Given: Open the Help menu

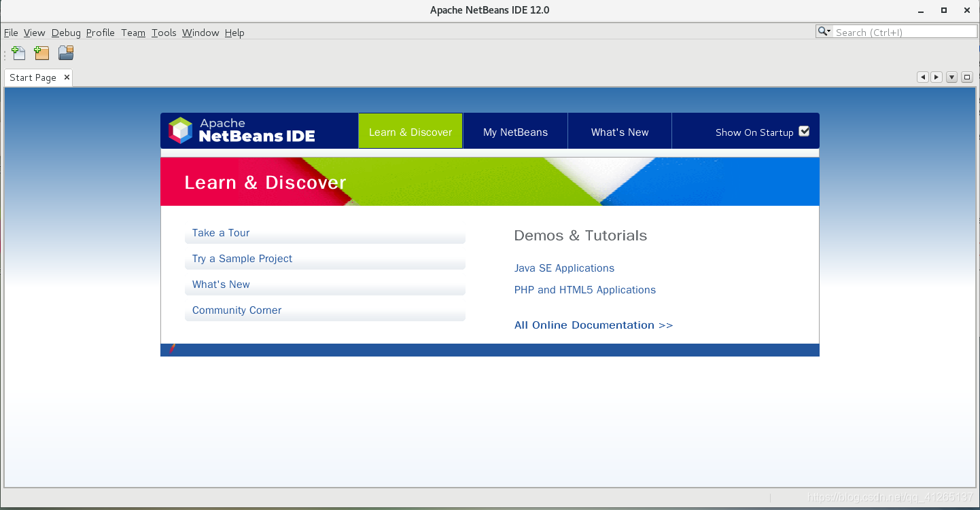Looking at the screenshot, I should 234,33.
